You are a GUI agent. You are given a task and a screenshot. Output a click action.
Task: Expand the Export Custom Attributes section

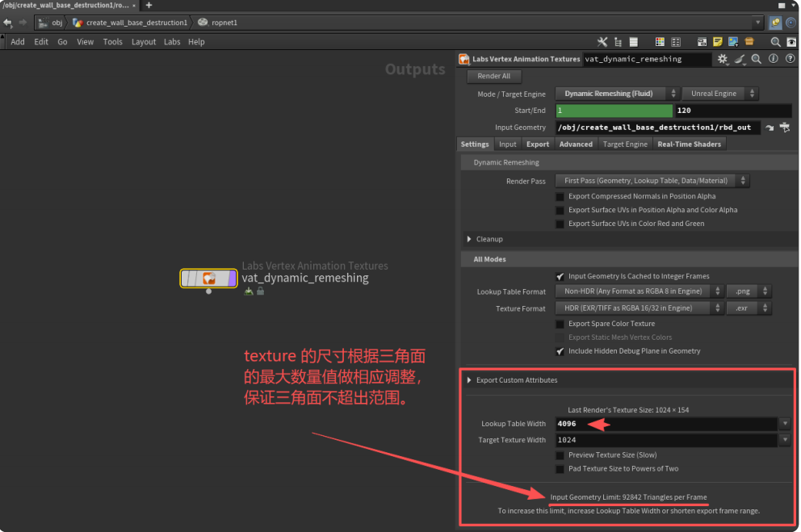tap(470, 380)
